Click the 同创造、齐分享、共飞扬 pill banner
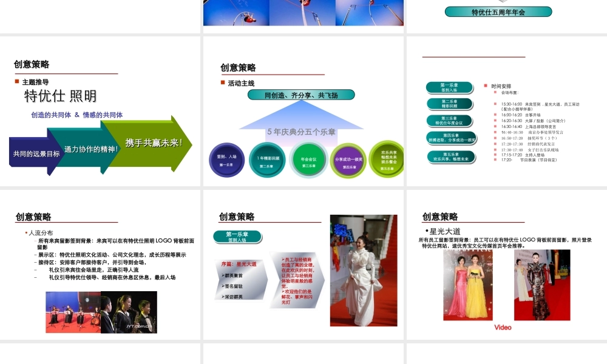The width and height of the screenshot is (607, 364). tap(301, 95)
